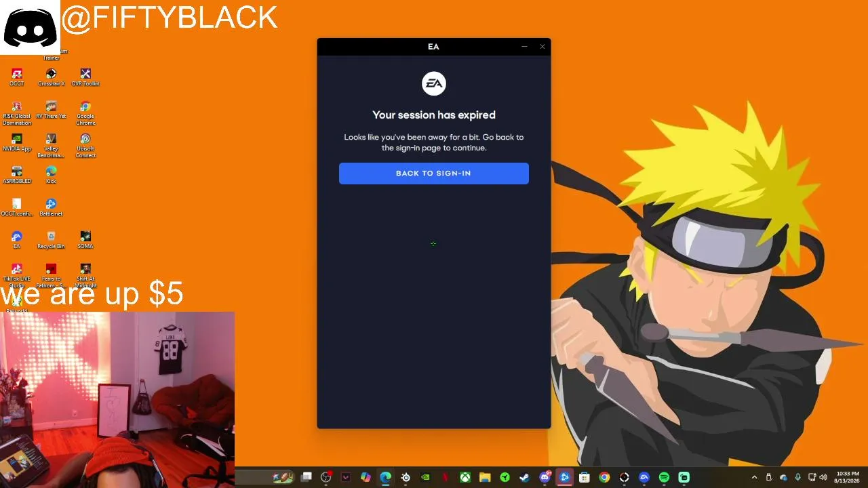
Task: Open Microsoft Store from taskbar
Action: click(584, 477)
